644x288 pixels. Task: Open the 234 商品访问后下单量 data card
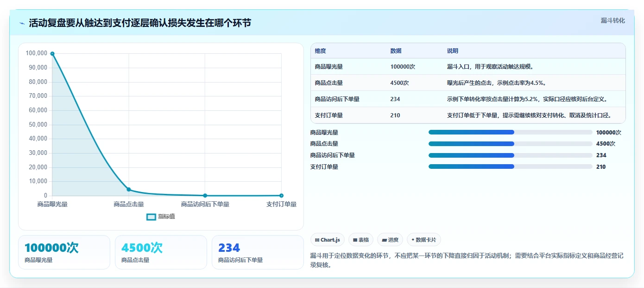coord(258,252)
